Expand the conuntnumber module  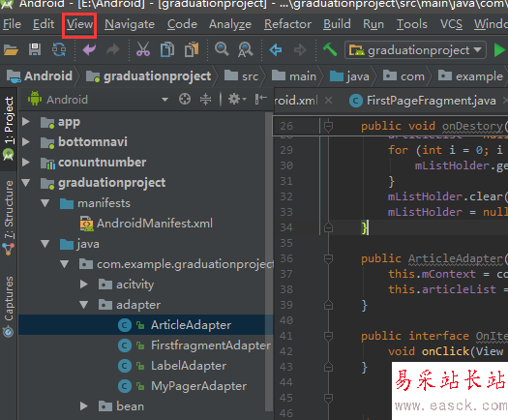[26, 162]
